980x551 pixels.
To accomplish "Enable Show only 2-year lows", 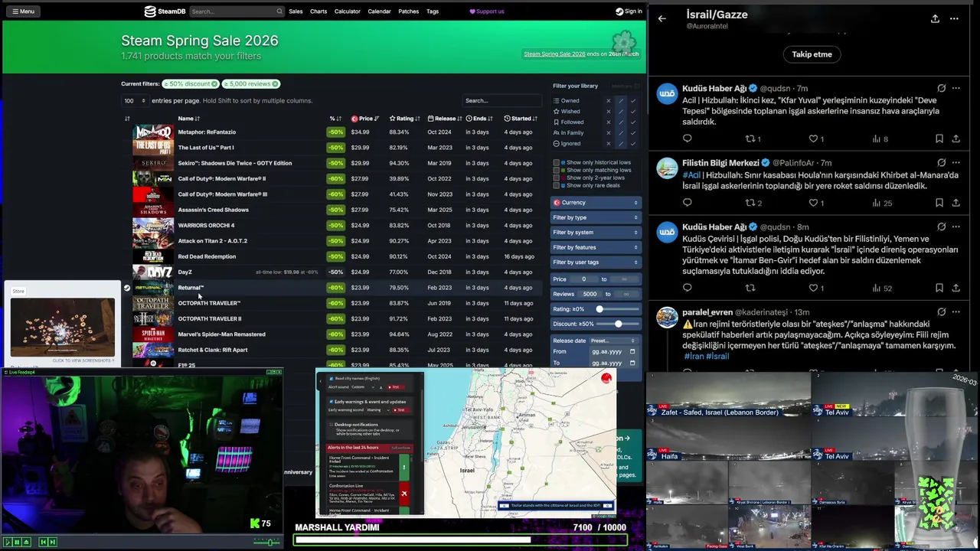I will tap(557, 178).
